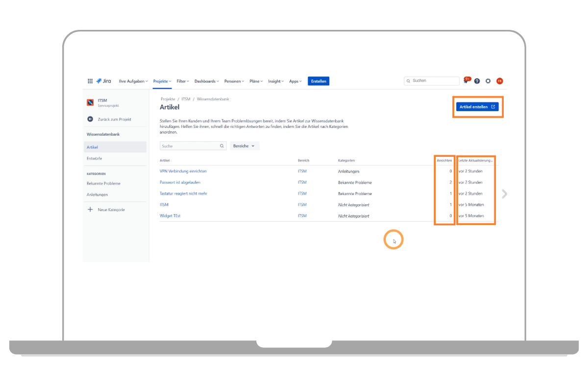This screenshot has width=588, height=387.
Task: Sort by Letzte Aktualisierung column header
Action: pos(475,161)
